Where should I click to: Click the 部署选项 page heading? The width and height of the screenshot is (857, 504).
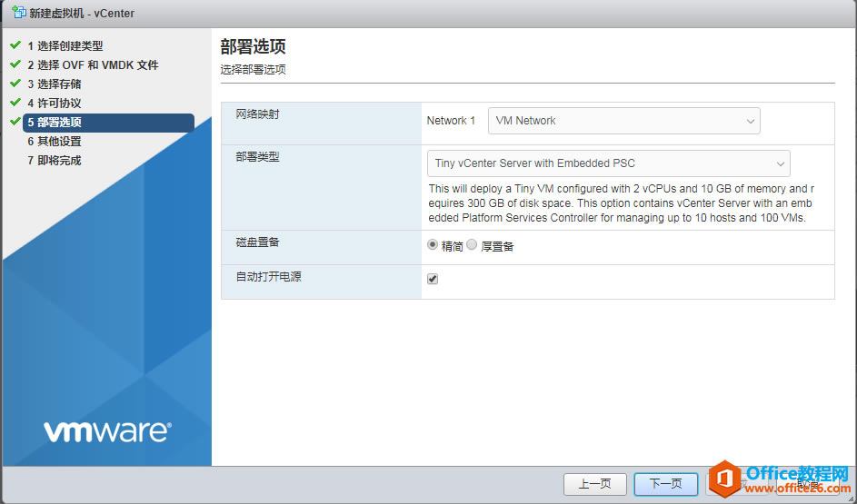tap(253, 47)
